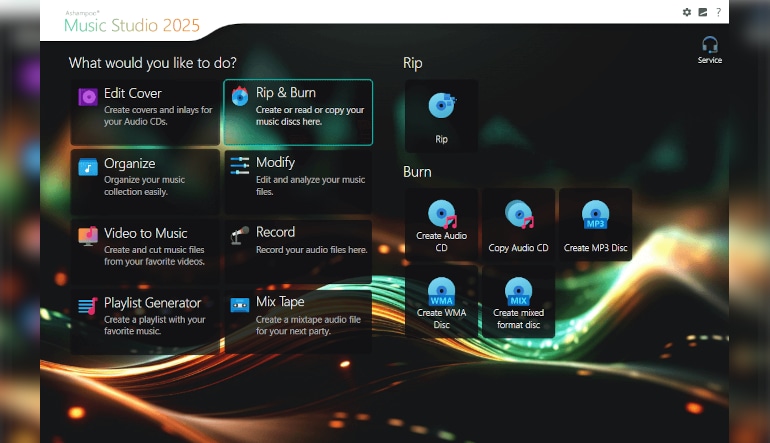
Task: Click the Record microphone icon
Action: pos(240,235)
